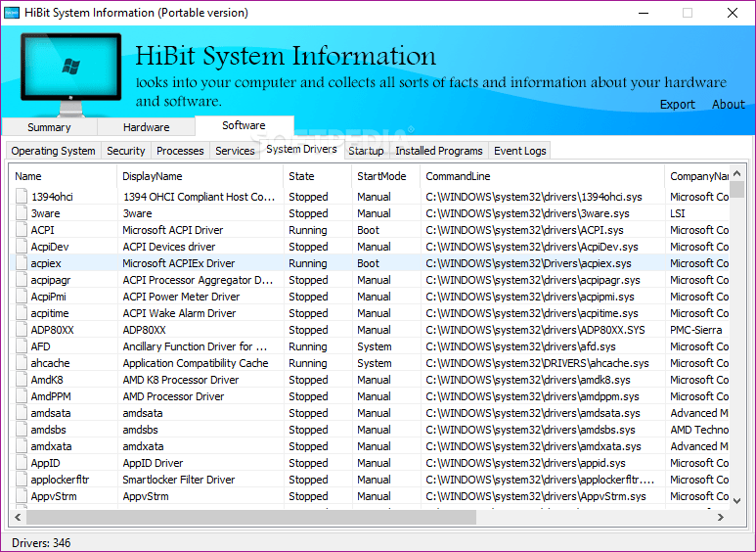
Task: Click 'ACPI Wake Alarm Driver' cell
Action: coord(179,313)
